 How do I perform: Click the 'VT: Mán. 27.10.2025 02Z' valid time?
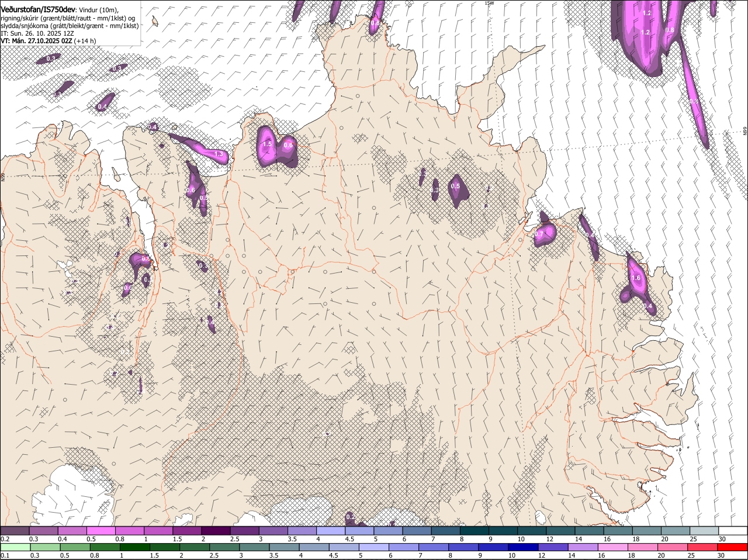[36, 41]
